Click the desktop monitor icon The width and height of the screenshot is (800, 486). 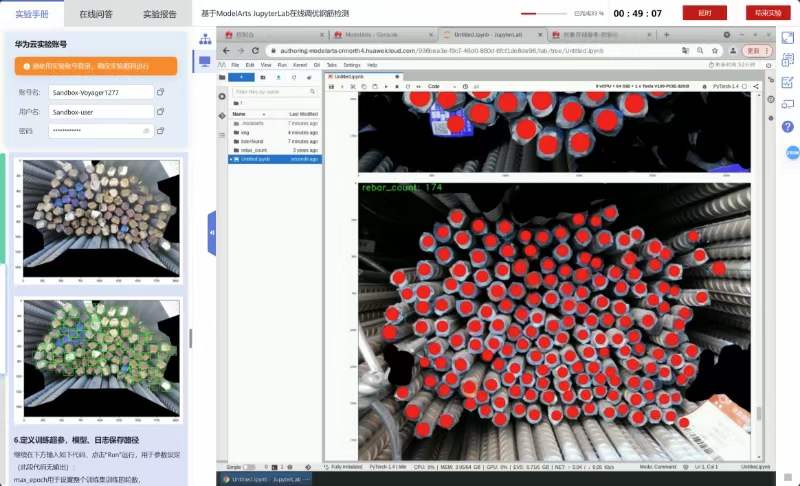[205, 62]
